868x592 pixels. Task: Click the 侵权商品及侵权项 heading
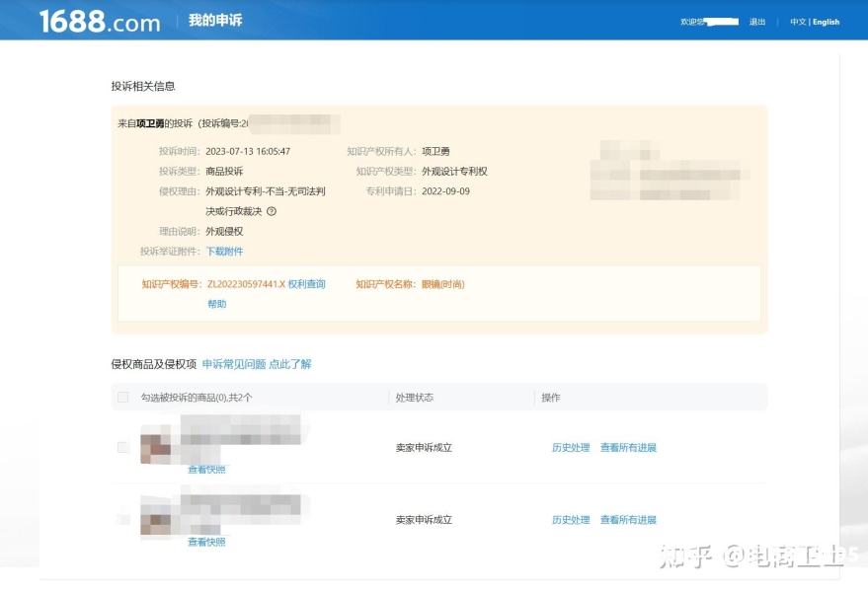coord(154,364)
